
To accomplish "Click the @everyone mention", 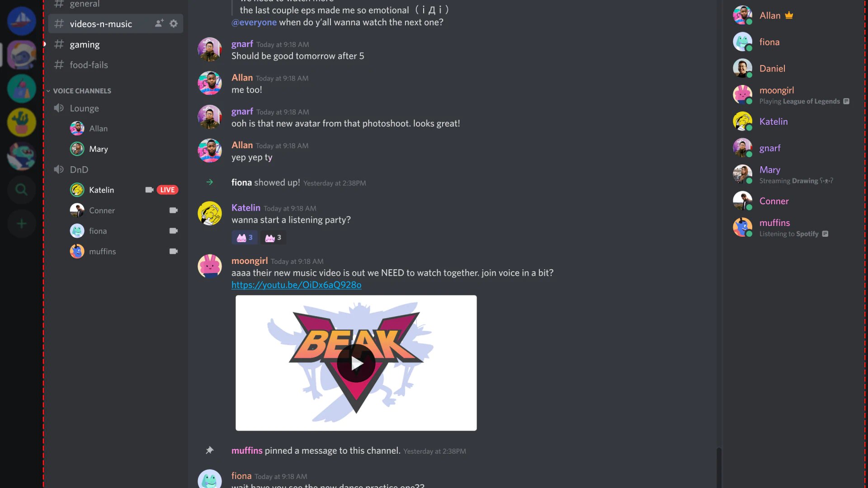I will click(254, 22).
